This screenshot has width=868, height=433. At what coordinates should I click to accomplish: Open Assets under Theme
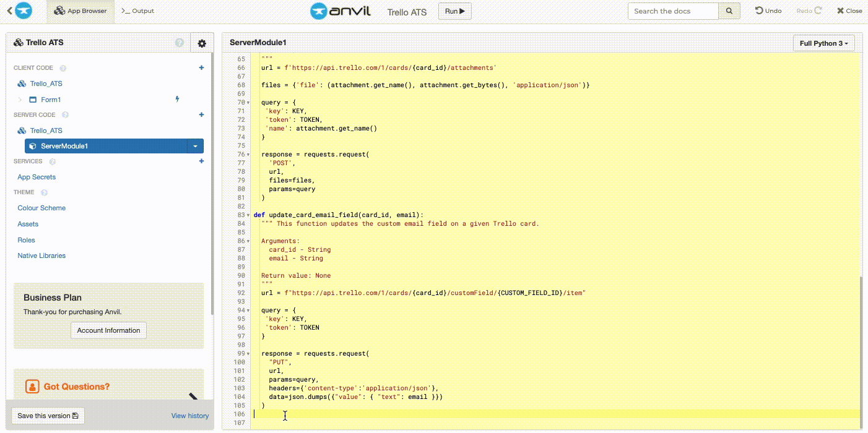28,224
